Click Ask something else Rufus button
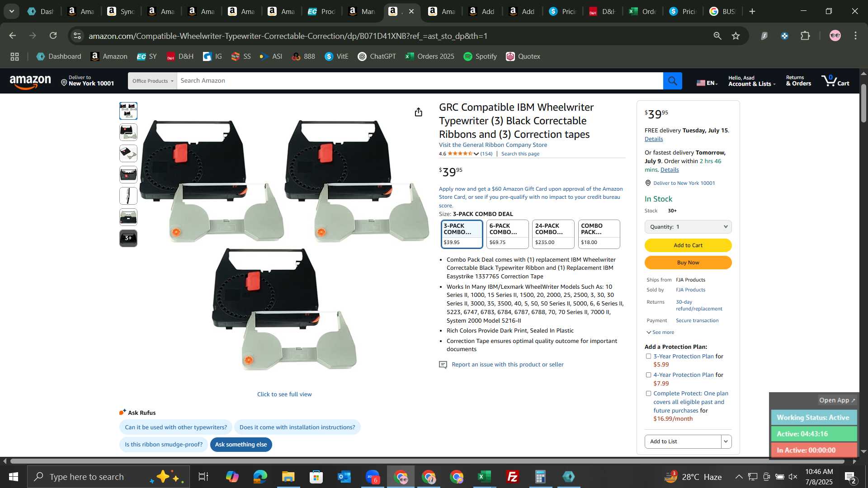868x488 pixels. [x=241, y=445]
